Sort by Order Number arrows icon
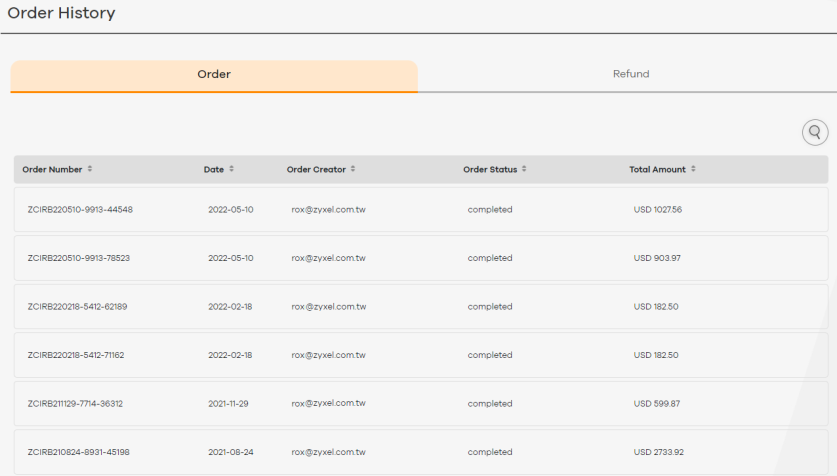Image resolution: width=837 pixels, height=476 pixels. click(90, 169)
